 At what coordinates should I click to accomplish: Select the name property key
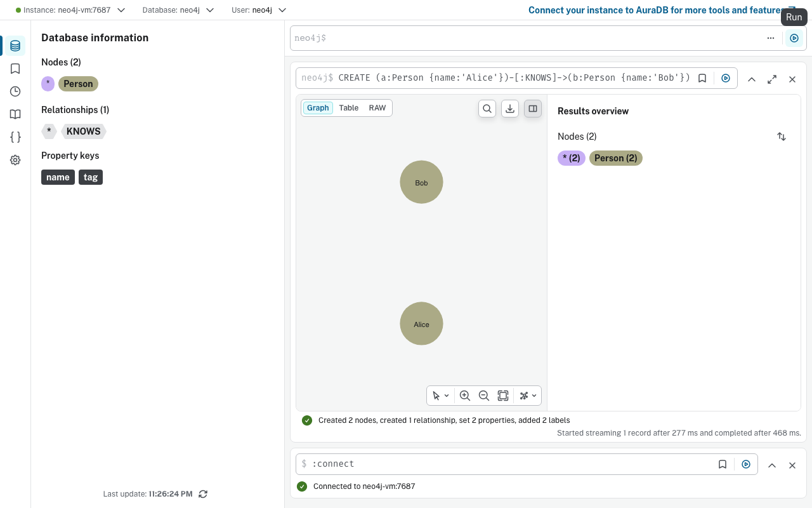(58, 177)
